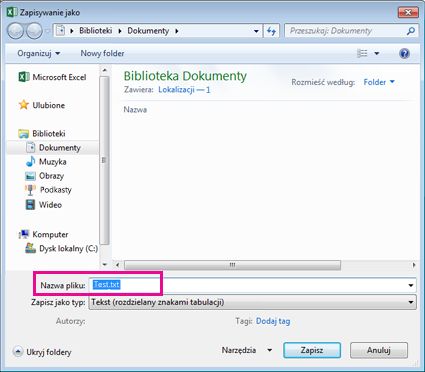Select Dysk lokalny (C:) in navigation pane

68,249
